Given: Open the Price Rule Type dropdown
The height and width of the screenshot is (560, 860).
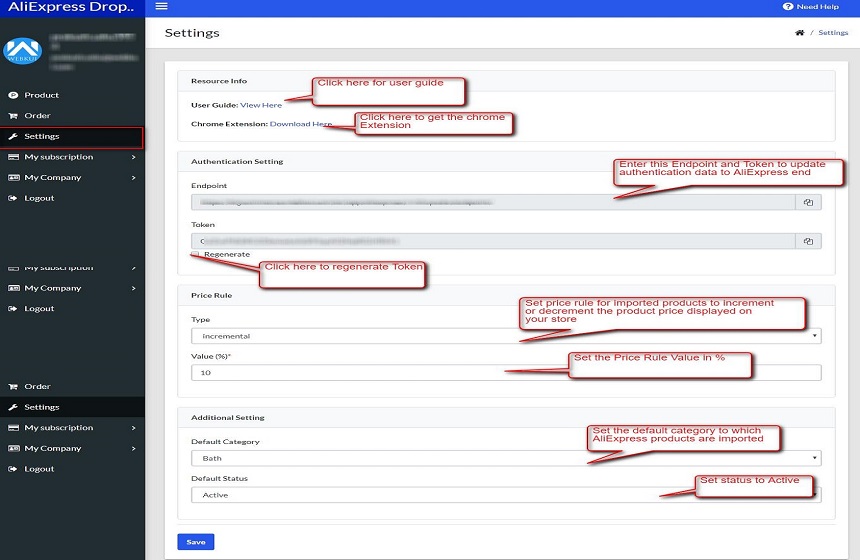Looking at the screenshot, I should point(506,336).
